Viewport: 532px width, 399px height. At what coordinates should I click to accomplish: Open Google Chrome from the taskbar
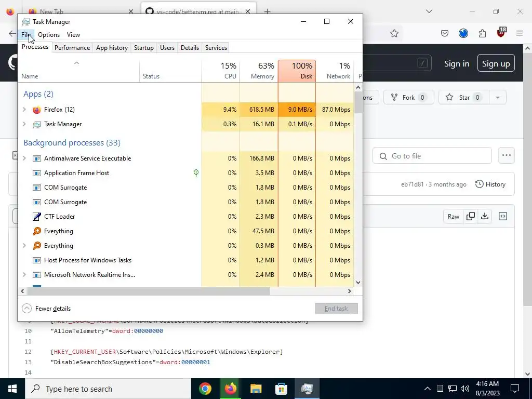205,389
